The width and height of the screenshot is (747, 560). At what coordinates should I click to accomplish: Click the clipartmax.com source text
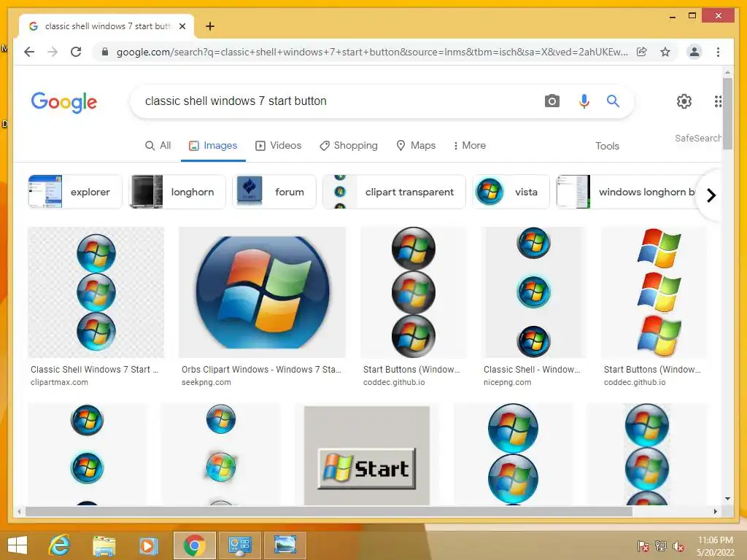point(59,382)
